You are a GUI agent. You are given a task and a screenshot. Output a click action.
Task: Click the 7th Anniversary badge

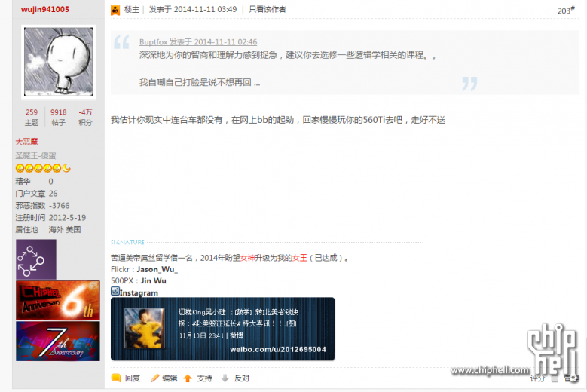tap(58, 341)
